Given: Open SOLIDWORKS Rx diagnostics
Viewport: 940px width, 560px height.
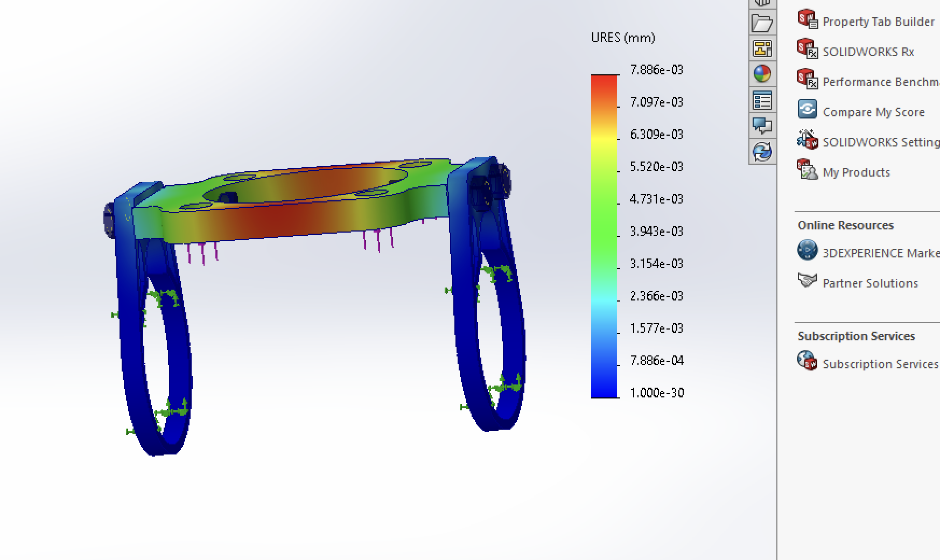Looking at the screenshot, I should [x=867, y=51].
